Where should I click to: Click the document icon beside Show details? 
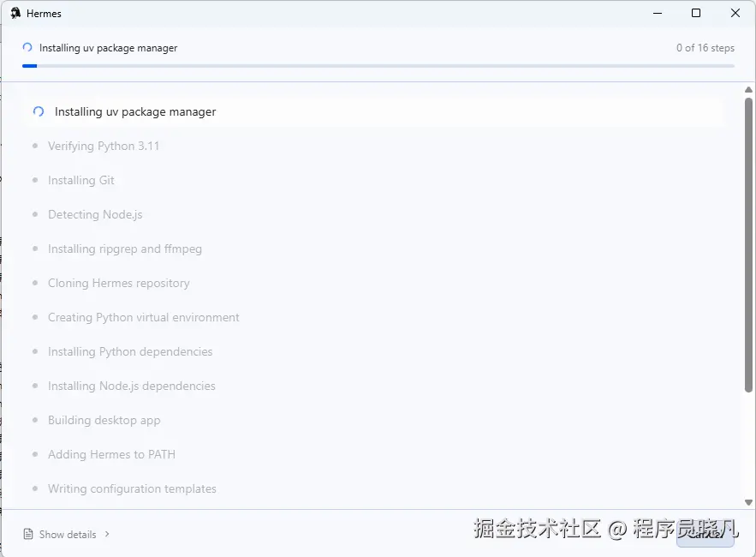(28, 534)
